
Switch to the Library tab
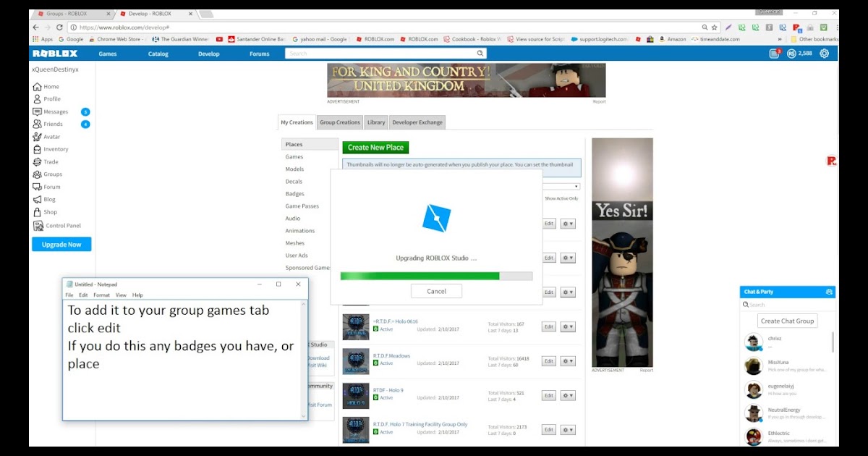375,122
